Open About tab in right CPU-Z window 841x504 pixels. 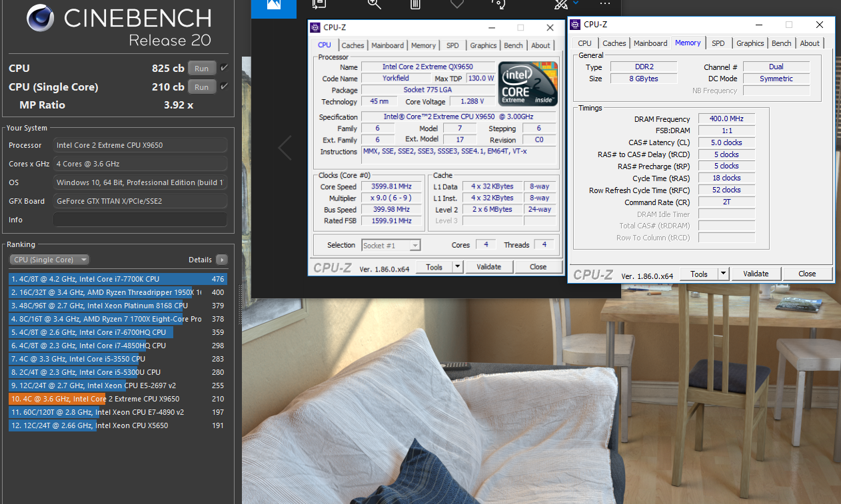click(810, 43)
